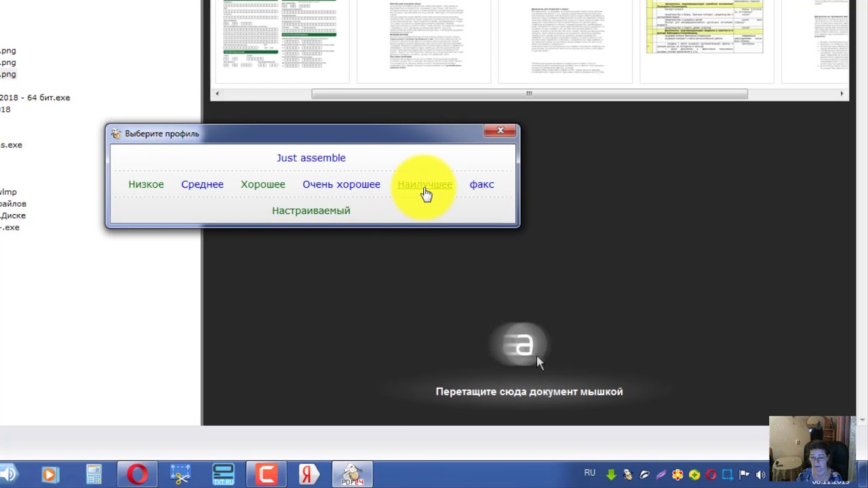Launch the Snipping Tool scissors icon on the taskbar
The height and width of the screenshot is (488, 868).
180,474
